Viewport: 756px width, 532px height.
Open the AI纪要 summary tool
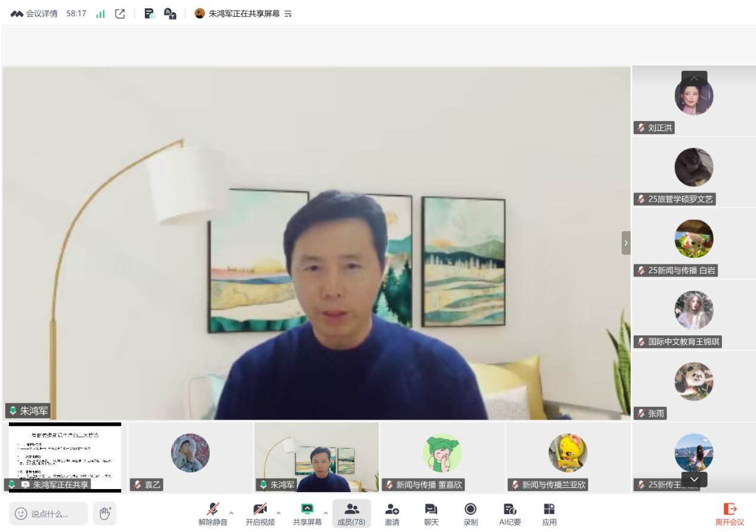[x=510, y=514]
